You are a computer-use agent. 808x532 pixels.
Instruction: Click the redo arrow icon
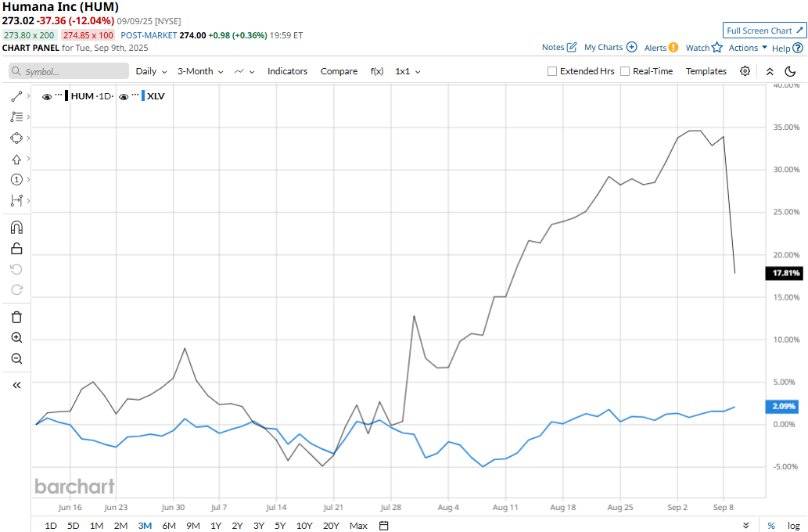pyautogui.click(x=16, y=289)
